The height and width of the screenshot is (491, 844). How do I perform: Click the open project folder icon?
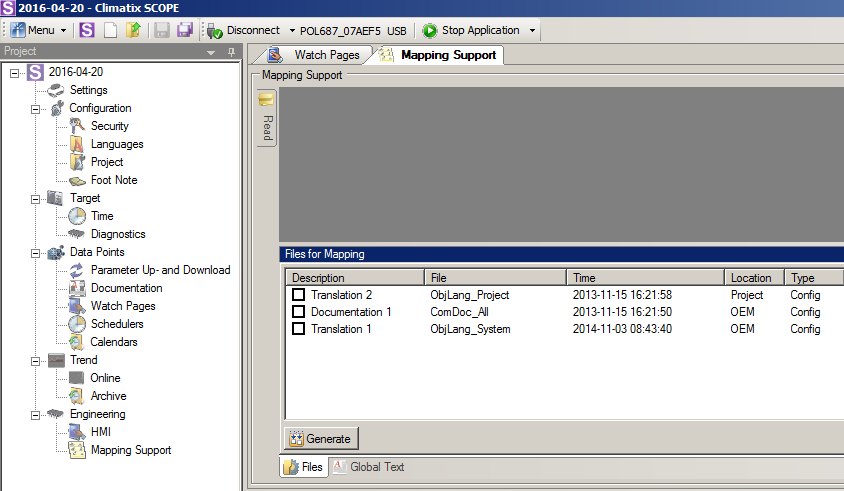(x=133, y=30)
